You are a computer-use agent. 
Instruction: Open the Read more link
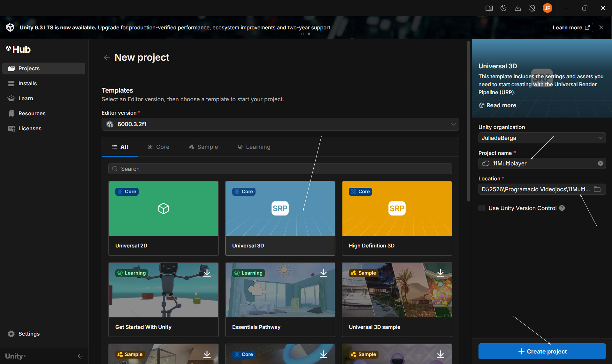pyautogui.click(x=501, y=105)
